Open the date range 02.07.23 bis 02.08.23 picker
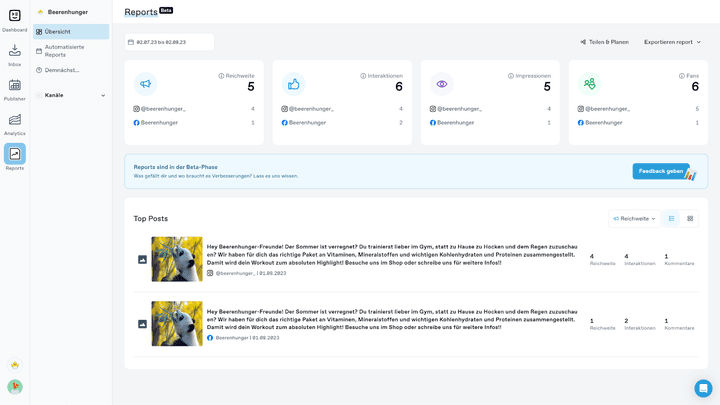This screenshot has width=720, height=405. 169,42
